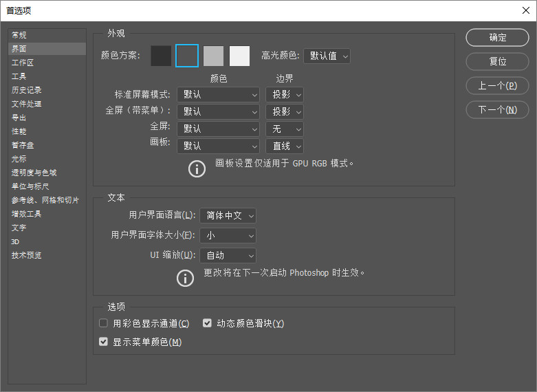Open 标准屏幕模式 color dropdown
537x392 pixels.
pyautogui.click(x=218, y=94)
